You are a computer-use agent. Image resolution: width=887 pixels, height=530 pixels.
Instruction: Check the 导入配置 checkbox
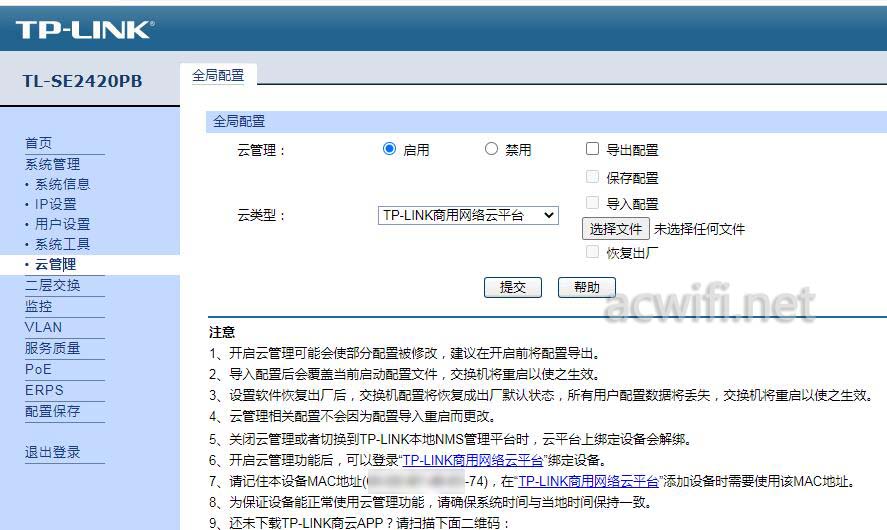(592, 202)
